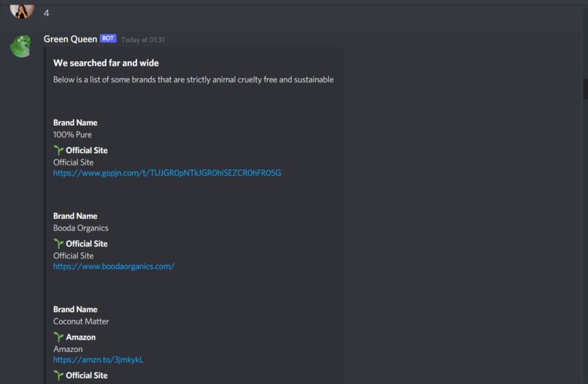Click the 'We searched far and wide' title
Image resolution: width=588 pixels, height=384 pixels.
(x=106, y=63)
